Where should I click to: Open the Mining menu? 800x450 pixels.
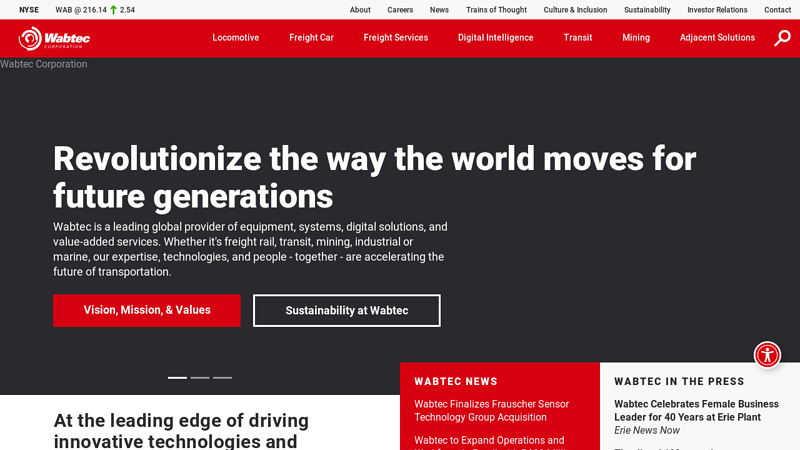pyautogui.click(x=636, y=38)
